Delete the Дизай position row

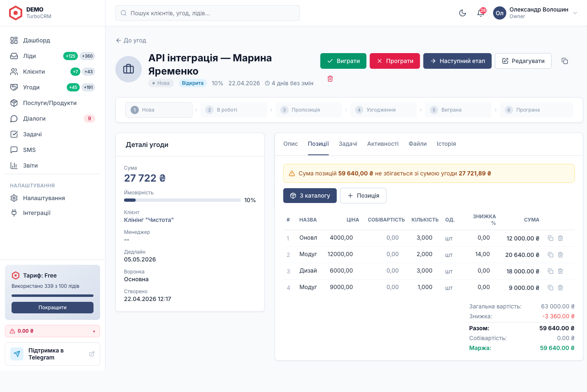560,271
